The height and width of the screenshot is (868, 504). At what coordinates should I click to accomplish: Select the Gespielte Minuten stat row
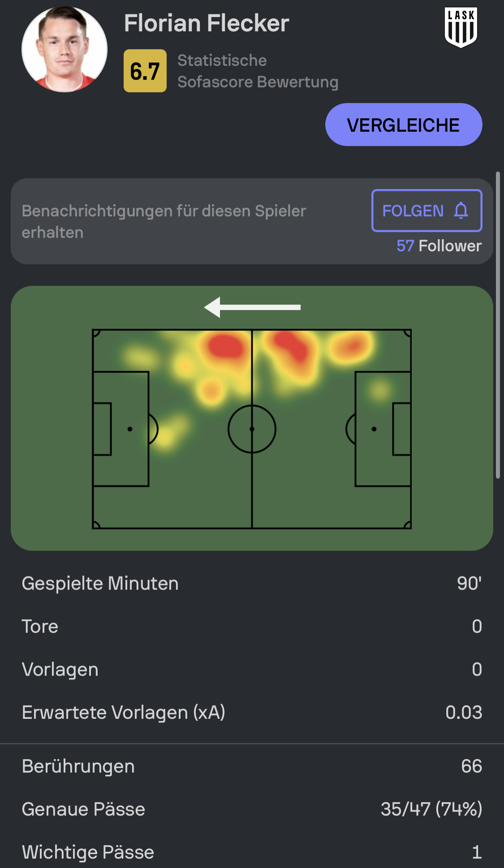(252, 584)
